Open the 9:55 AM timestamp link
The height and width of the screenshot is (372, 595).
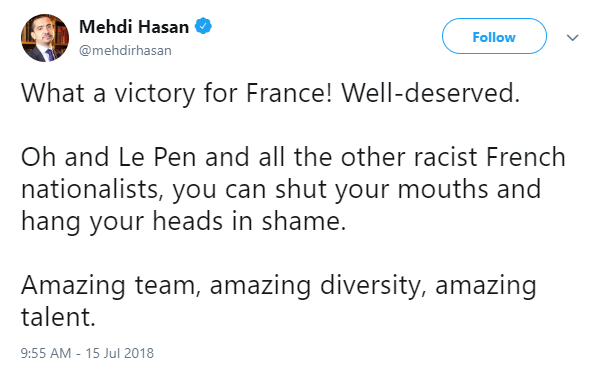(46, 353)
